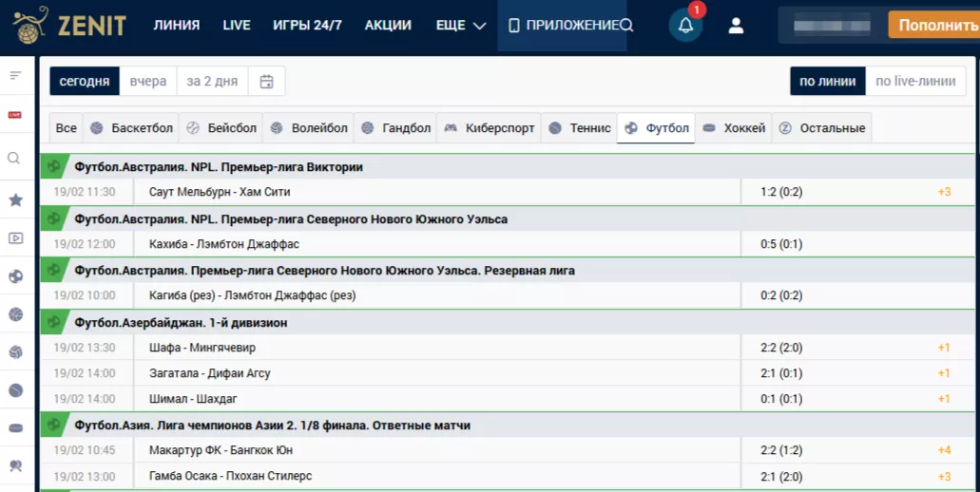Image resolution: width=980 pixels, height=492 pixels.
Task: Click the search magnifier in top navigation
Action: pyautogui.click(x=626, y=26)
